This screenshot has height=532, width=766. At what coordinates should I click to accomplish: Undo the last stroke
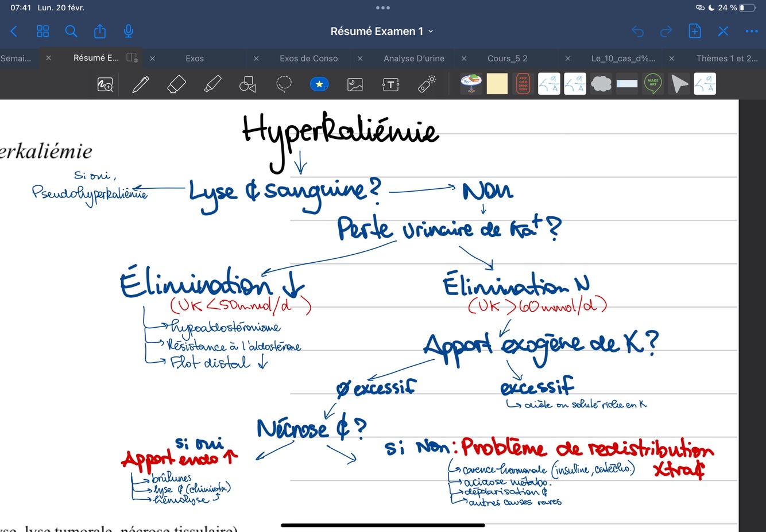click(637, 31)
